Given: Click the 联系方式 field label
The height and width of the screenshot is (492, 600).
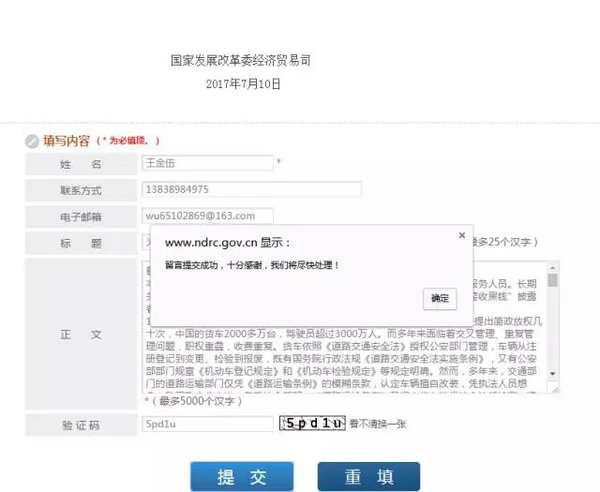Looking at the screenshot, I should (x=80, y=190).
